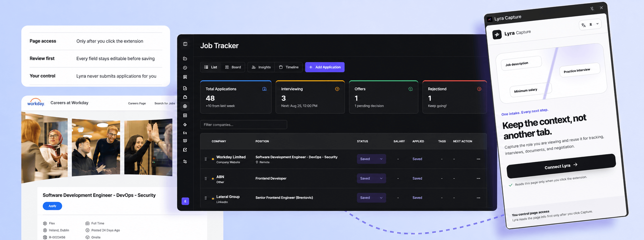Click the green Offers card checkmark icon

point(411,89)
